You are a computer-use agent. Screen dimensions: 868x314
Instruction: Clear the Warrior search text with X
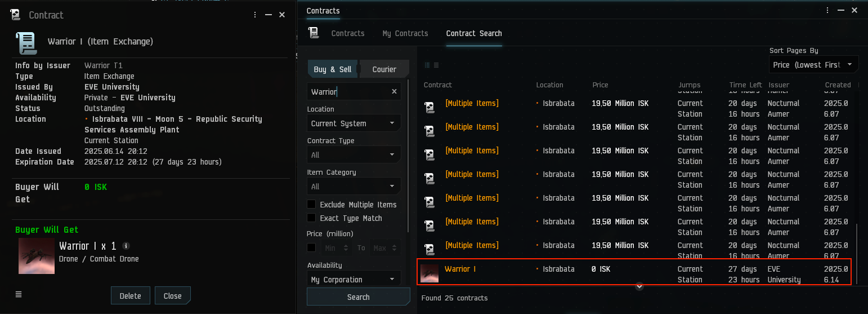pyautogui.click(x=394, y=91)
